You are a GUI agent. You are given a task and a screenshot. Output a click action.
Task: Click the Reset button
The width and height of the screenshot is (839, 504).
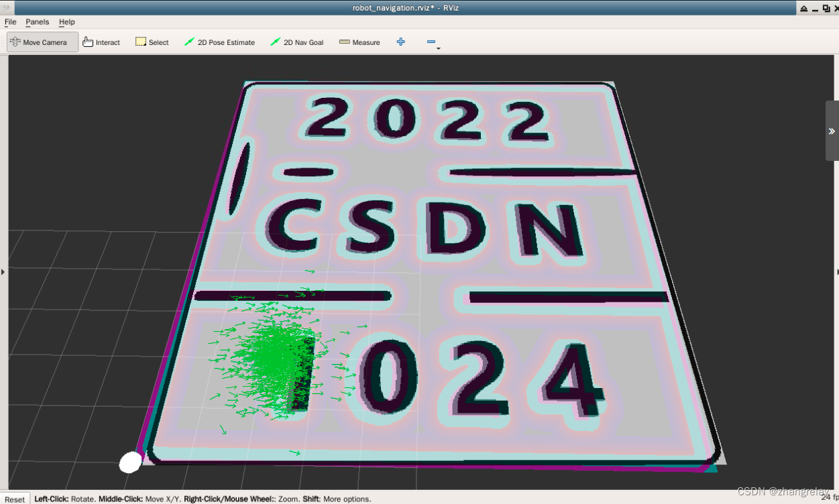[x=15, y=499]
